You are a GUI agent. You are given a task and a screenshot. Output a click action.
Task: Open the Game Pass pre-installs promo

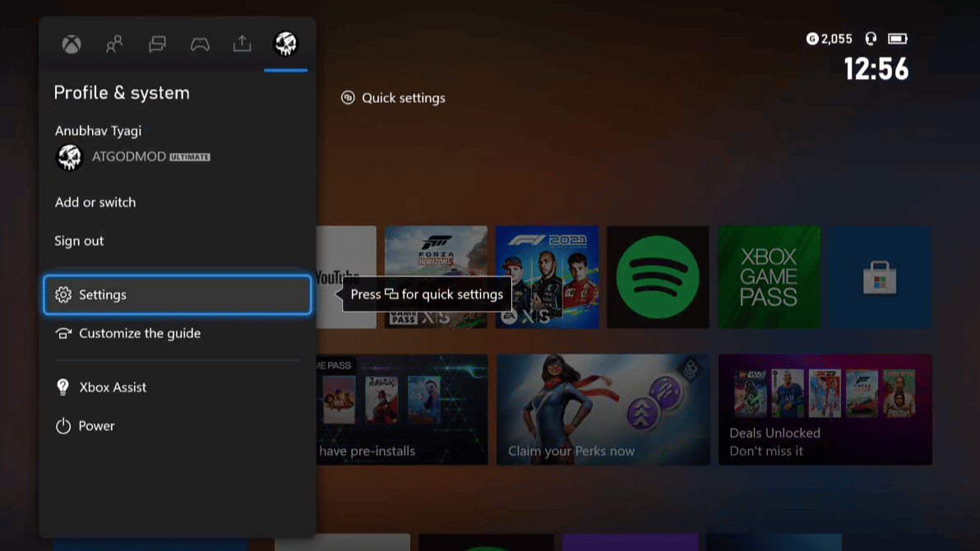tap(402, 410)
